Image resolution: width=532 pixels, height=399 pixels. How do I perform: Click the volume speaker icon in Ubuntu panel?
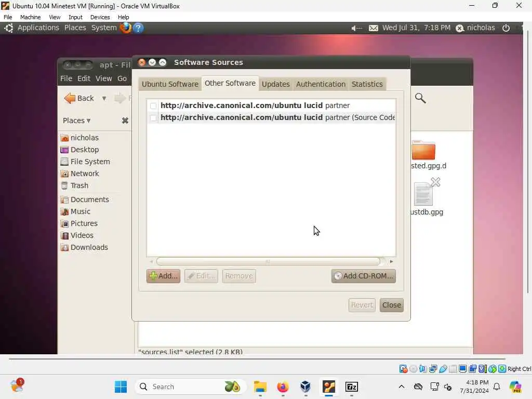pyautogui.click(x=356, y=28)
